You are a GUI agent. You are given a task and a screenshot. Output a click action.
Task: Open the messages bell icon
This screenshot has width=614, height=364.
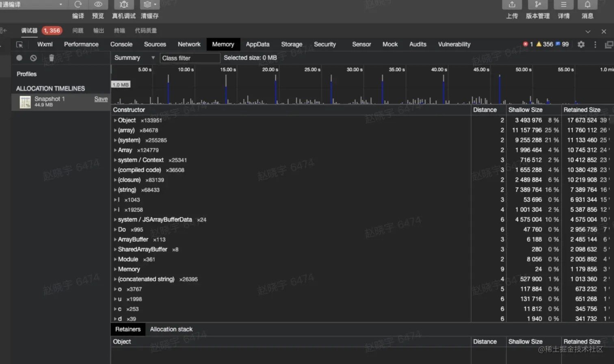(588, 4)
